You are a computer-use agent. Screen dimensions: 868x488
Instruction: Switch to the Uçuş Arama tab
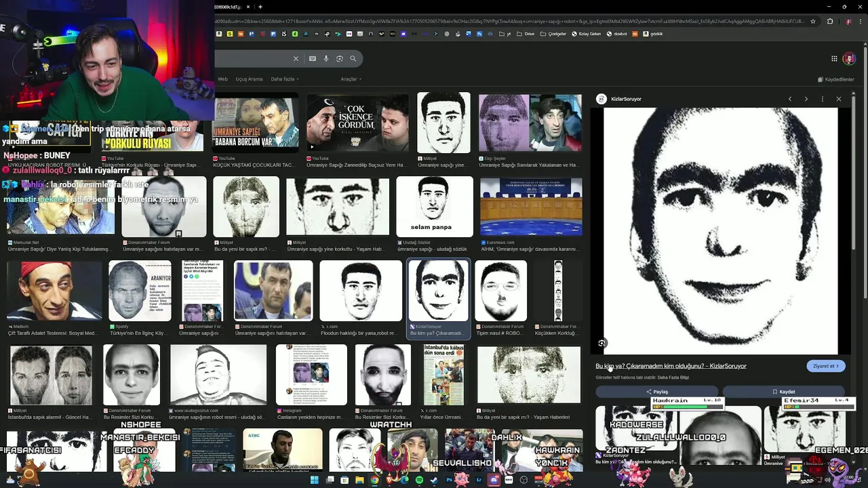coord(249,79)
